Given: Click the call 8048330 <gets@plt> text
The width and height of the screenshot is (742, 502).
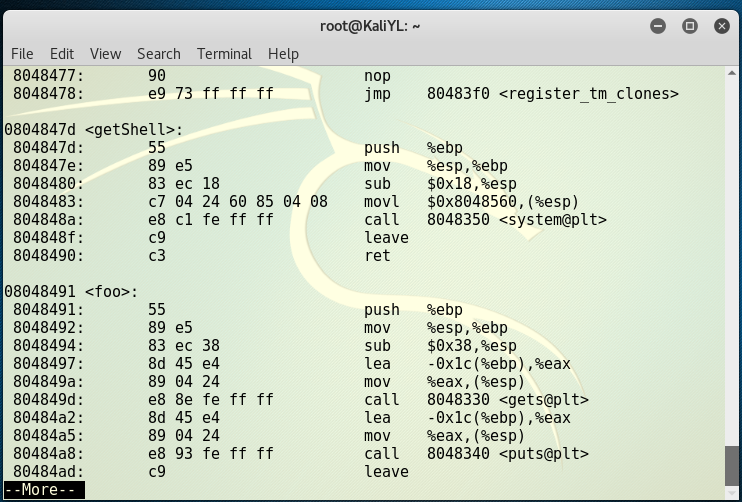Looking at the screenshot, I should click(x=477, y=399).
